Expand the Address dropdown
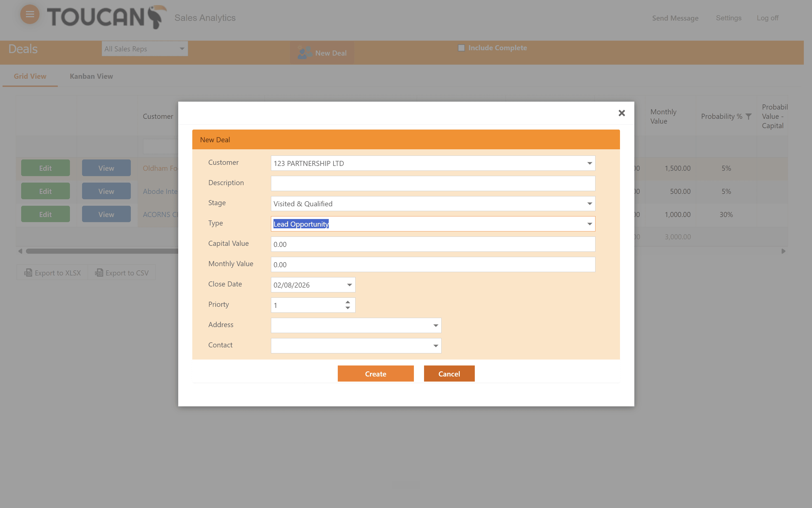 point(436,326)
